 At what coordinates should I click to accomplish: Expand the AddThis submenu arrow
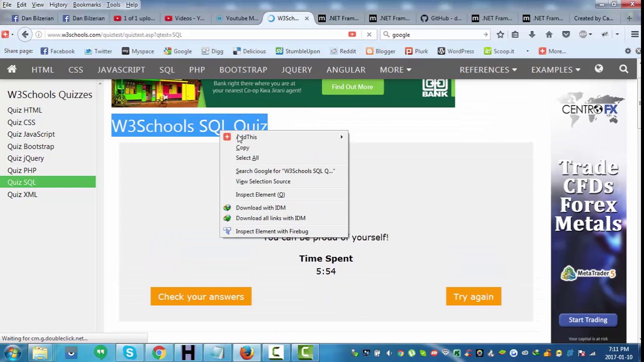pyautogui.click(x=342, y=137)
